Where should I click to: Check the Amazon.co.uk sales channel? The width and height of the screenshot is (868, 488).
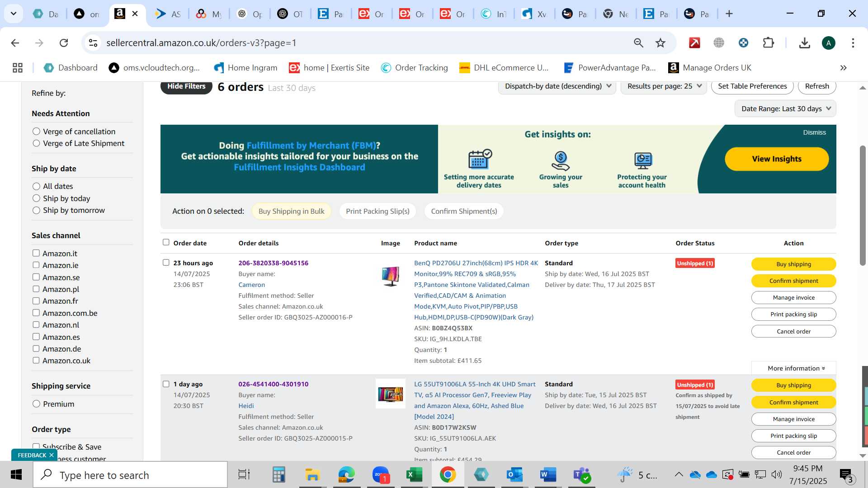36,360
